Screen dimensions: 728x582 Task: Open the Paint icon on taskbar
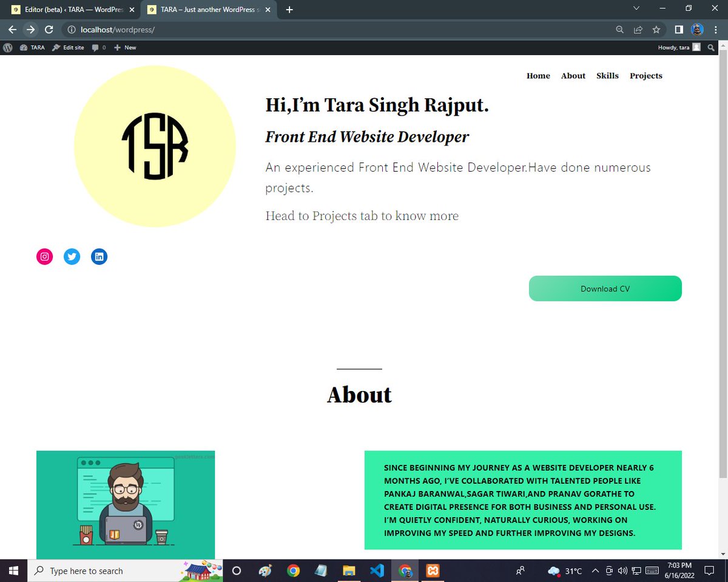[265, 570]
